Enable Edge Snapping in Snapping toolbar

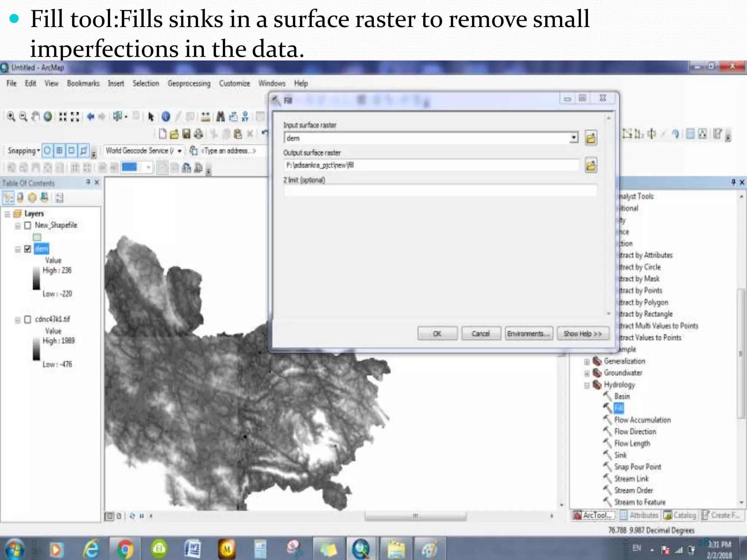coord(84,151)
